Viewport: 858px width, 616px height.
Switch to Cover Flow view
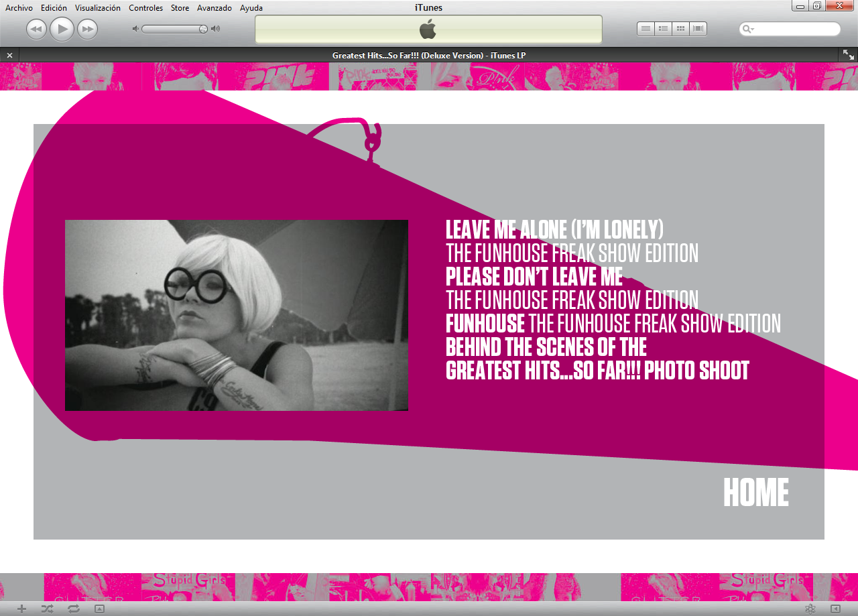tap(698, 29)
